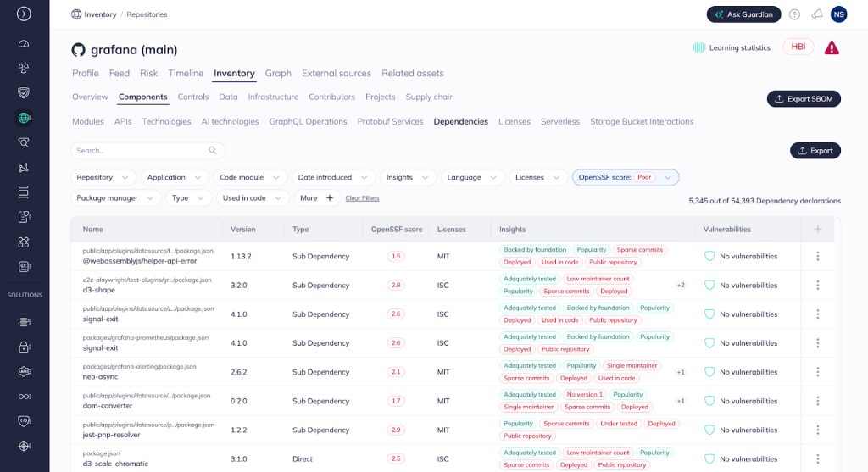
Task: Switch to the Risk tab
Action: coord(148,74)
